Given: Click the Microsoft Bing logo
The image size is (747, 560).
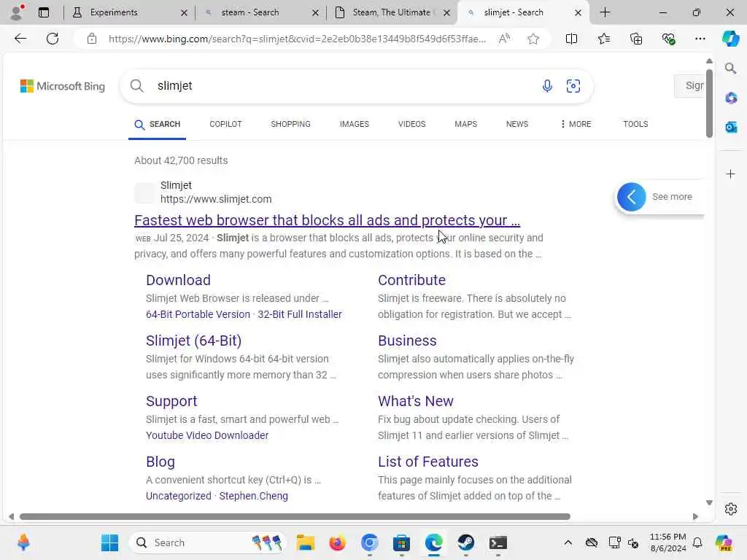Looking at the screenshot, I should coord(63,86).
